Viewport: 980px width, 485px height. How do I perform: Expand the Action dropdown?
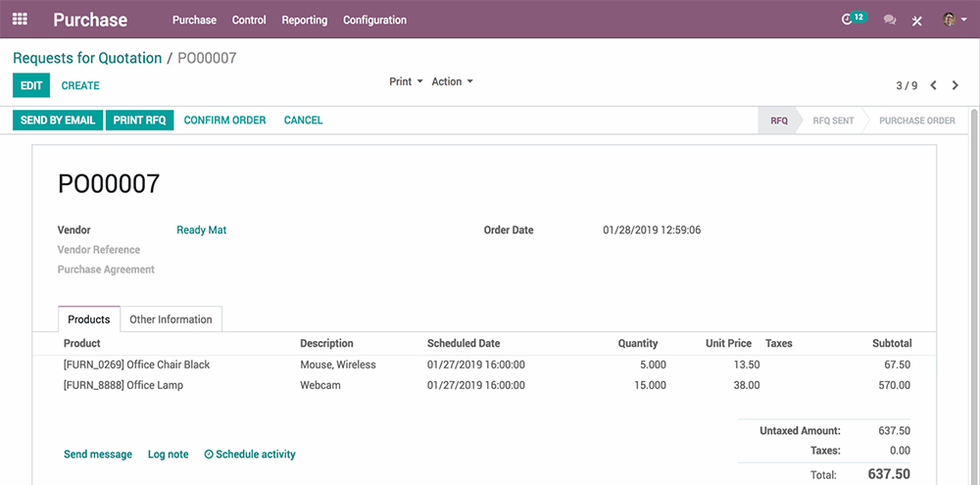pyautogui.click(x=452, y=82)
